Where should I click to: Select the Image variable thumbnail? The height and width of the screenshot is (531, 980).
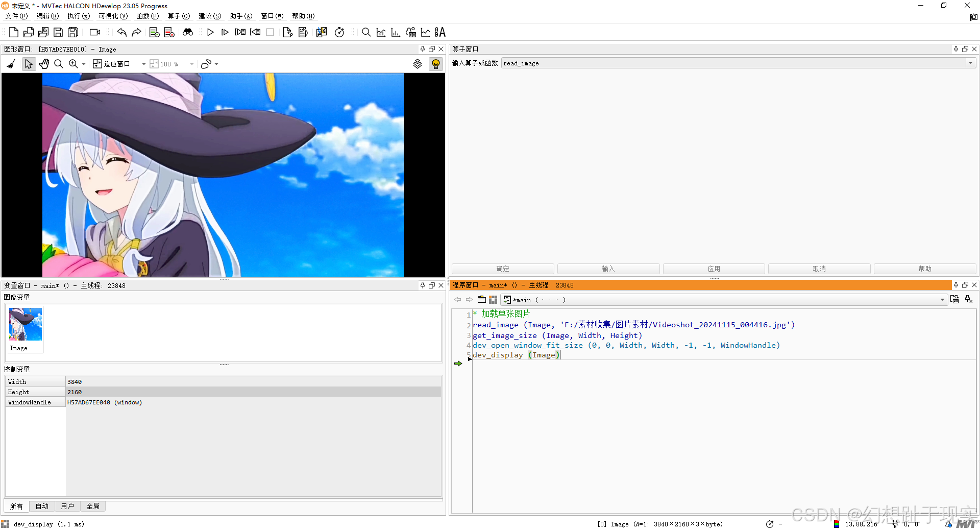click(x=26, y=329)
